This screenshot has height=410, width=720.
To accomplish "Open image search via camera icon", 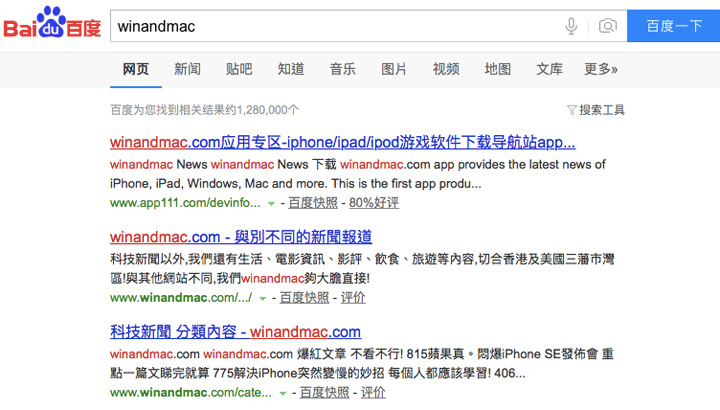I will click(x=607, y=26).
